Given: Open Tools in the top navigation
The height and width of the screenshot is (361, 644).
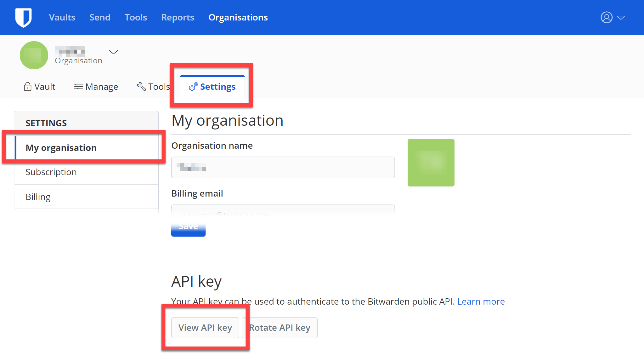Looking at the screenshot, I should (x=136, y=17).
